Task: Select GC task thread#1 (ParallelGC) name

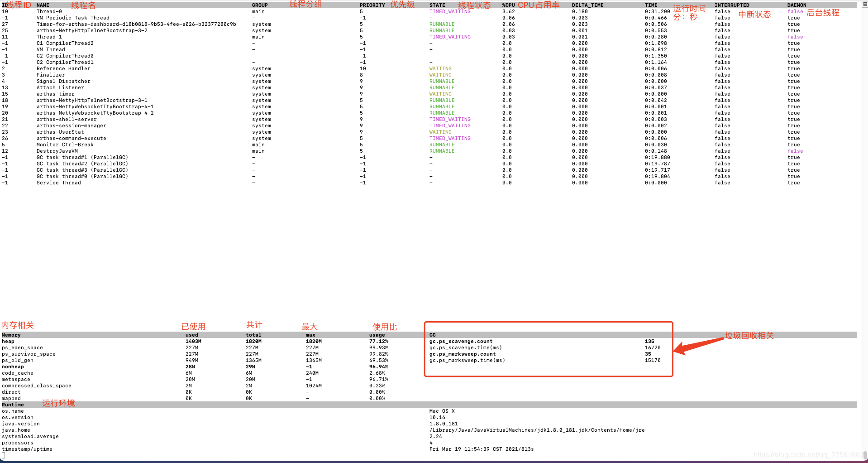Action: pos(82,158)
